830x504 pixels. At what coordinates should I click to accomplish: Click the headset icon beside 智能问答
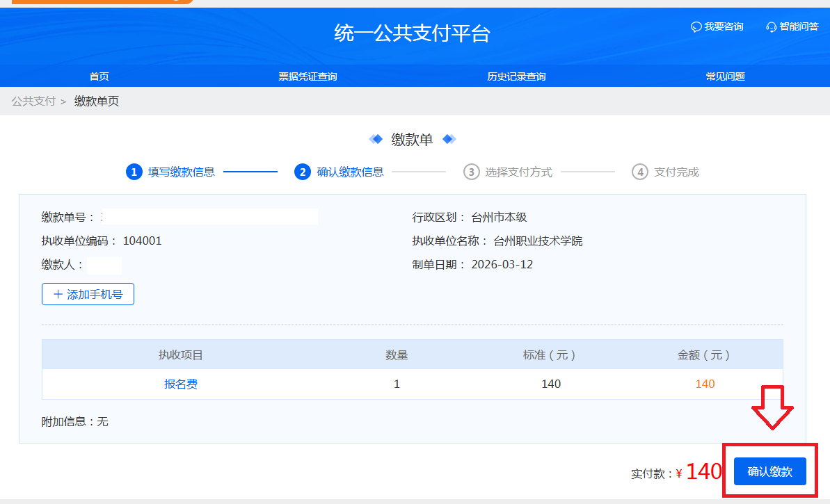click(771, 27)
